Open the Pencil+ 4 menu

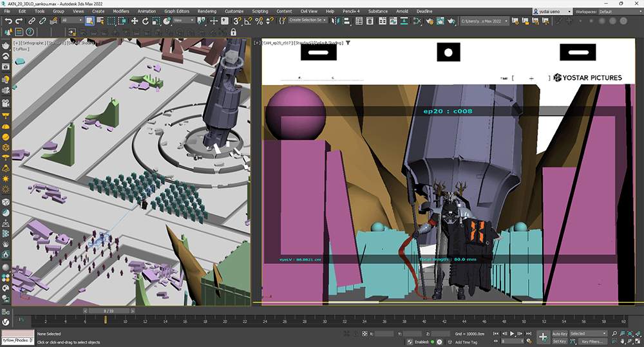click(351, 12)
